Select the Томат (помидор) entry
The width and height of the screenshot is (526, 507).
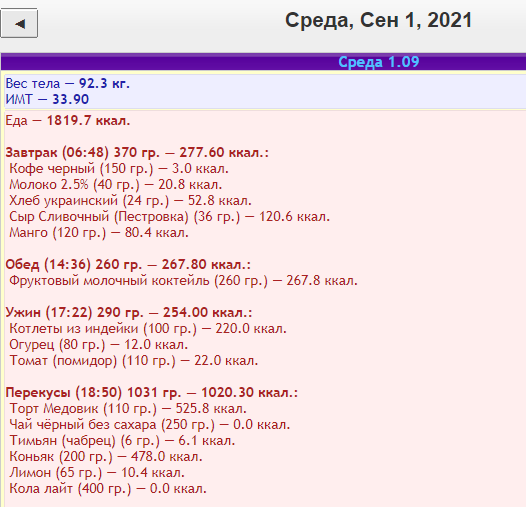click(x=134, y=361)
